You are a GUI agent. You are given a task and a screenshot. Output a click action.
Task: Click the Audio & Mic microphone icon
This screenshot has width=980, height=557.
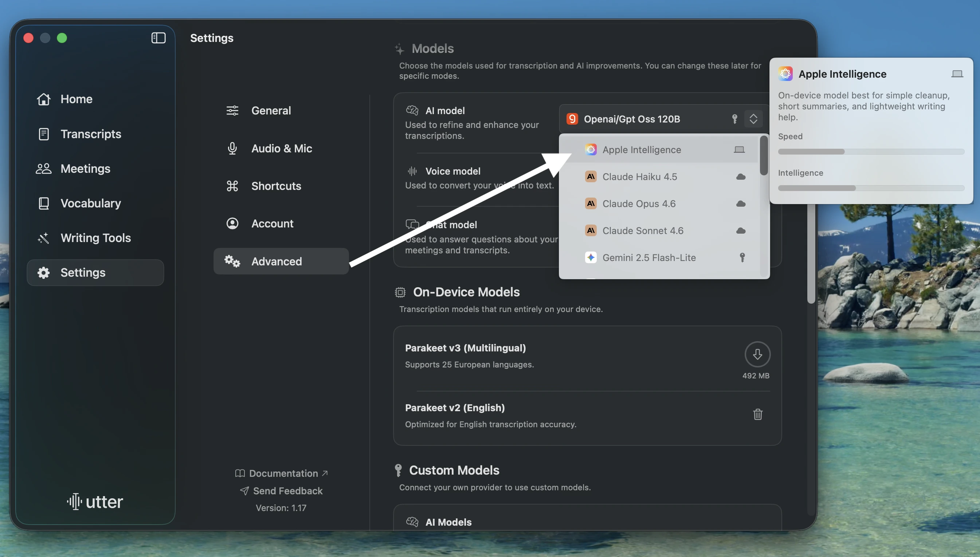click(232, 148)
